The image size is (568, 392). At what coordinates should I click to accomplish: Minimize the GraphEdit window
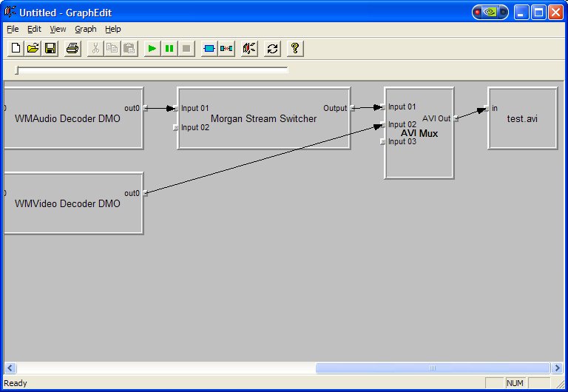pos(521,13)
